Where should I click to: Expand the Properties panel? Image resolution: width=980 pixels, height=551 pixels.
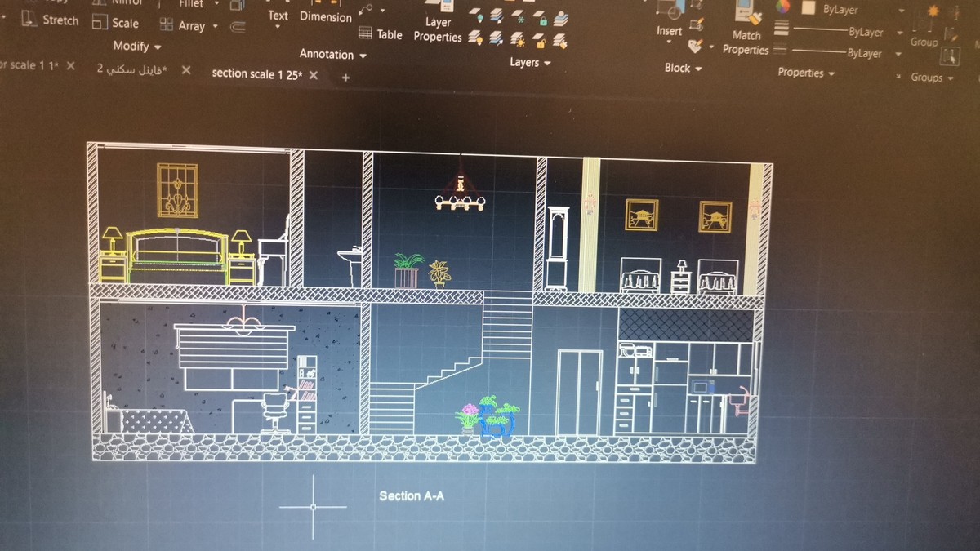coord(805,73)
